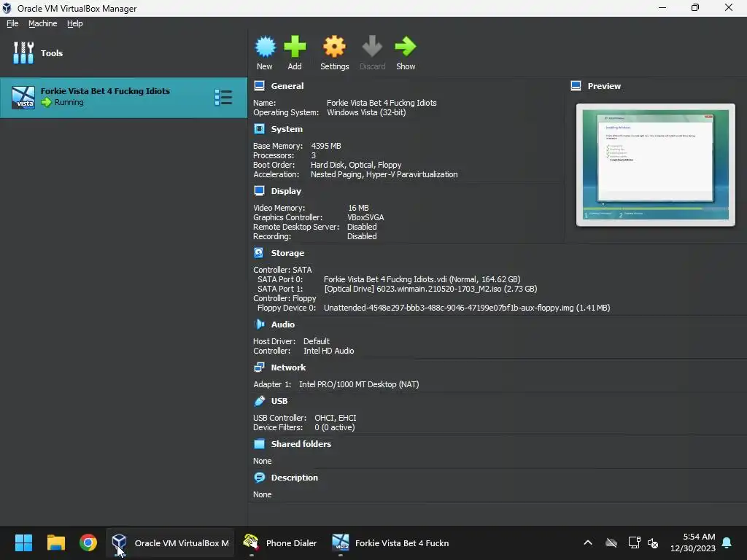Open the File menu
The image size is (747, 560).
12,23
